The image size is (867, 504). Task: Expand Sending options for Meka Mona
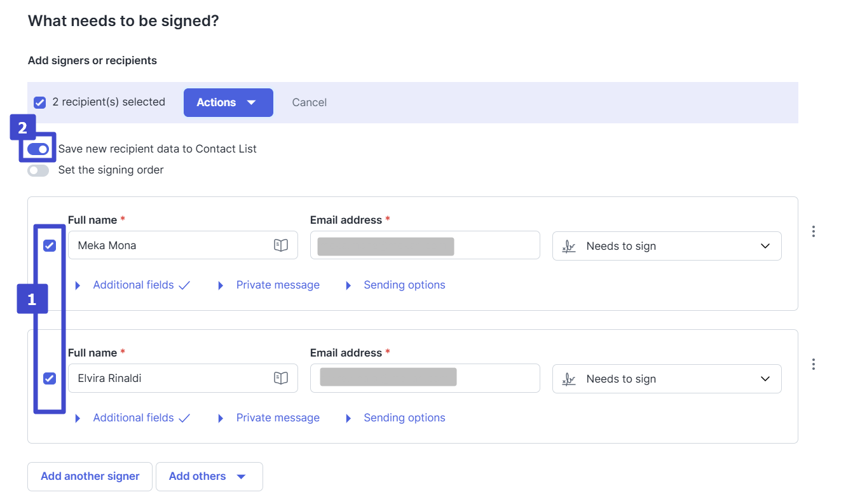(404, 285)
